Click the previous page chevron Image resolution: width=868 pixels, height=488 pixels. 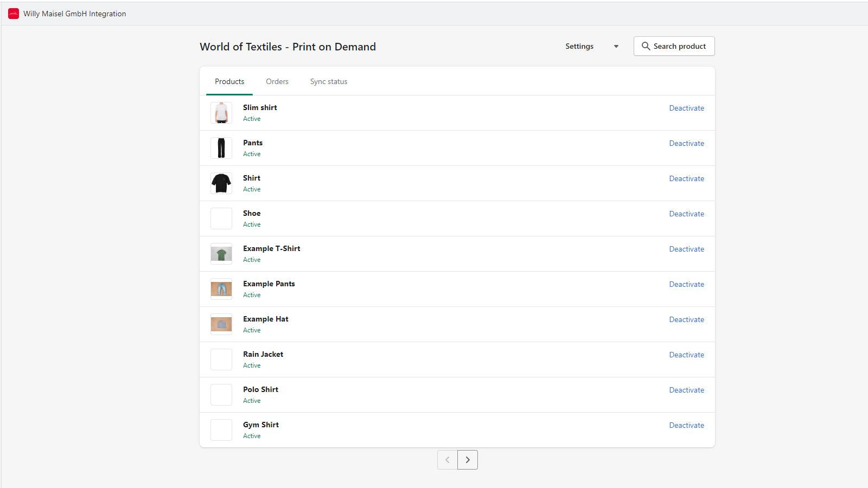coord(446,459)
